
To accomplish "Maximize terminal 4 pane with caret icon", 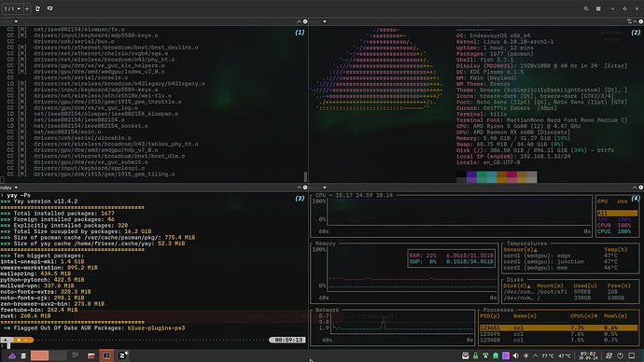I will tap(635, 188).
